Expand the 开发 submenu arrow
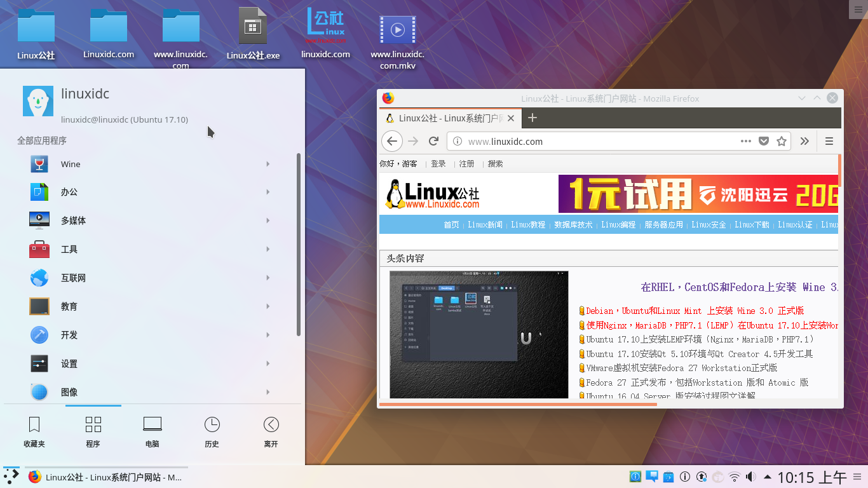 tap(268, 335)
